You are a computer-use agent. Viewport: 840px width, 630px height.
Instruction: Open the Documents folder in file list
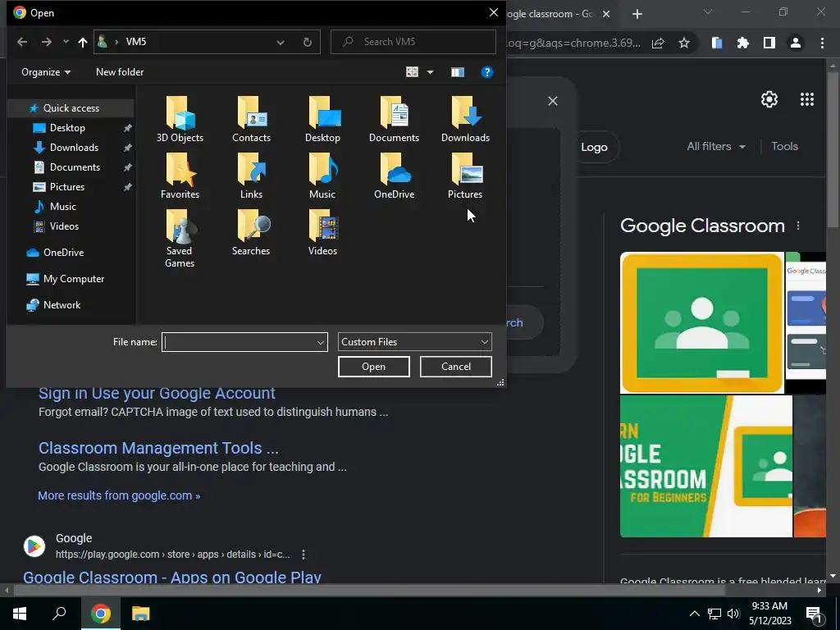394,119
